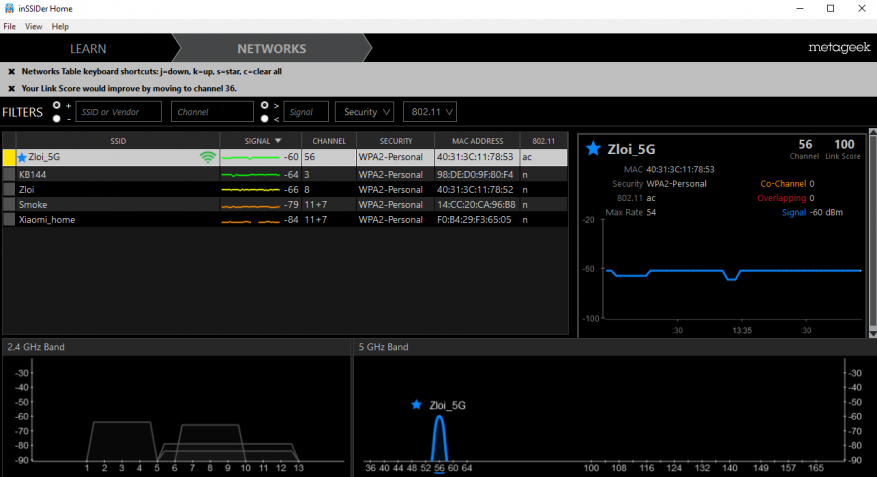This screenshot has width=877, height=477.
Task: Open the File menu
Action: tap(10, 26)
